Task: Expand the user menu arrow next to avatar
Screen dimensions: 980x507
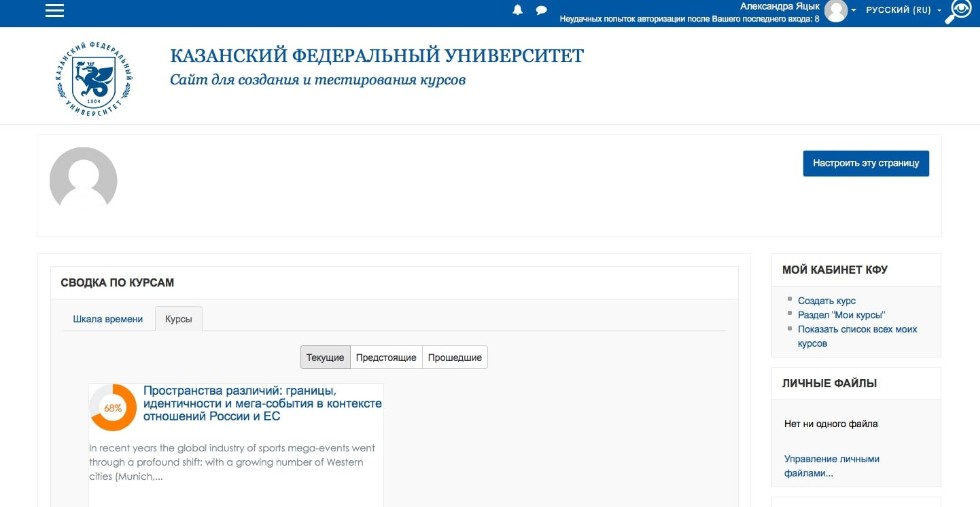Action: point(854,10)
